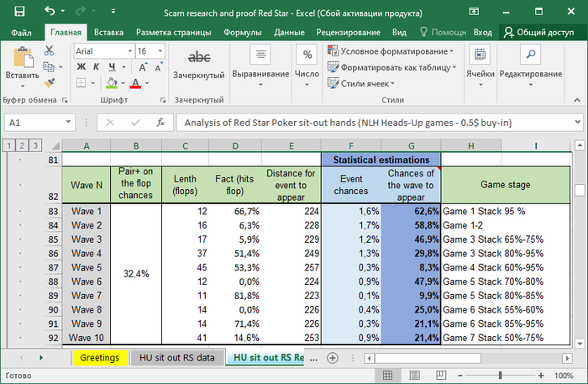
Task: Customize the Quick Access Toolbar
Action: pos(113,12)
